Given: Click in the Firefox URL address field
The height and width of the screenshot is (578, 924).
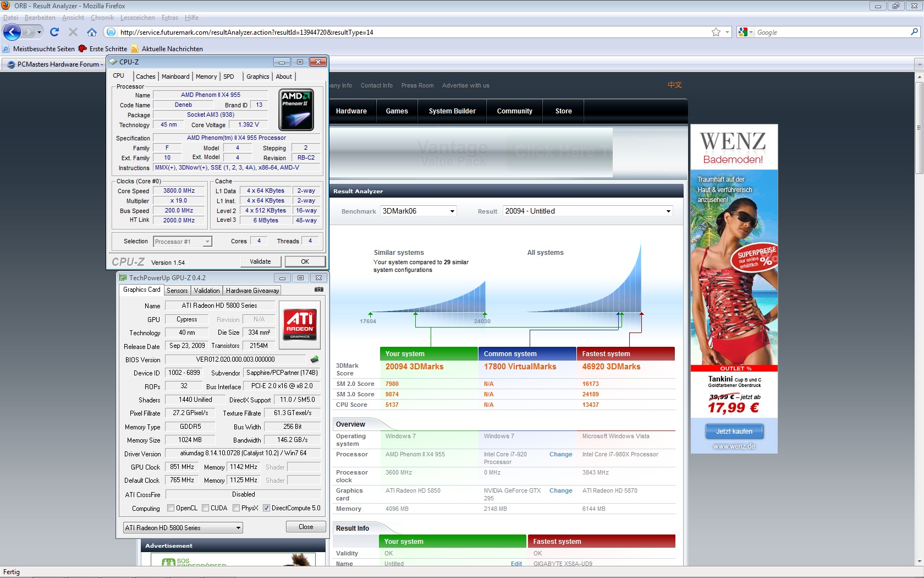Looking at the screenshot, I should coord(413,32).
